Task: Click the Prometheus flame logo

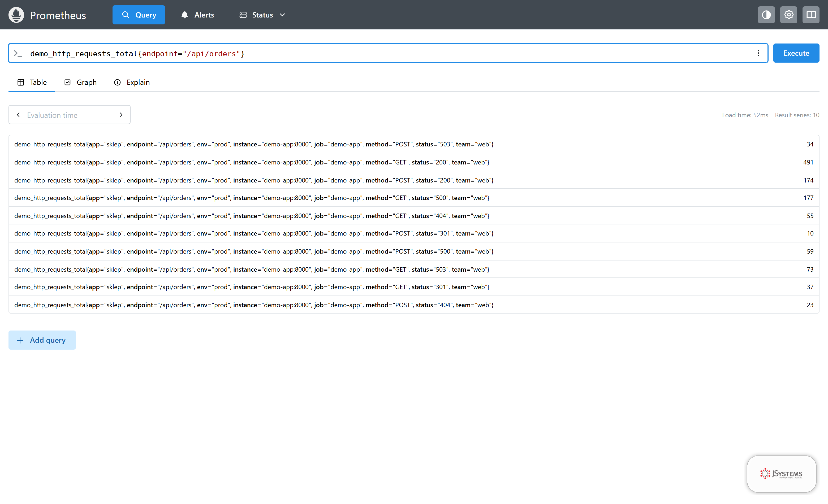Action: 16,15
